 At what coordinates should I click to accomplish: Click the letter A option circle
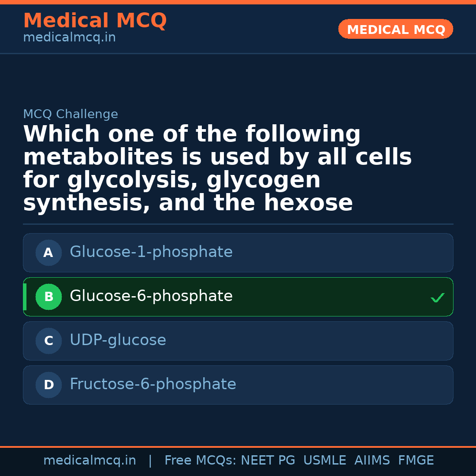point(48,253)
